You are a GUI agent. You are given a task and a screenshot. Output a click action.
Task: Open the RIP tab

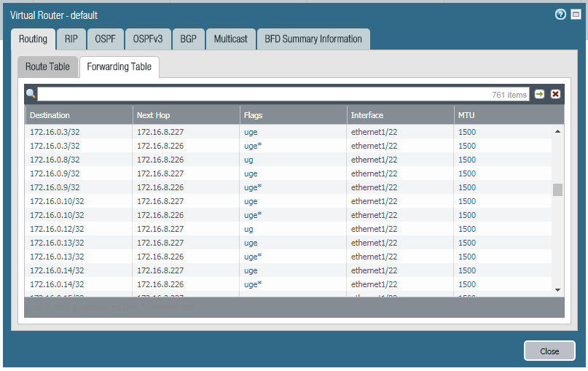point(71,39)
